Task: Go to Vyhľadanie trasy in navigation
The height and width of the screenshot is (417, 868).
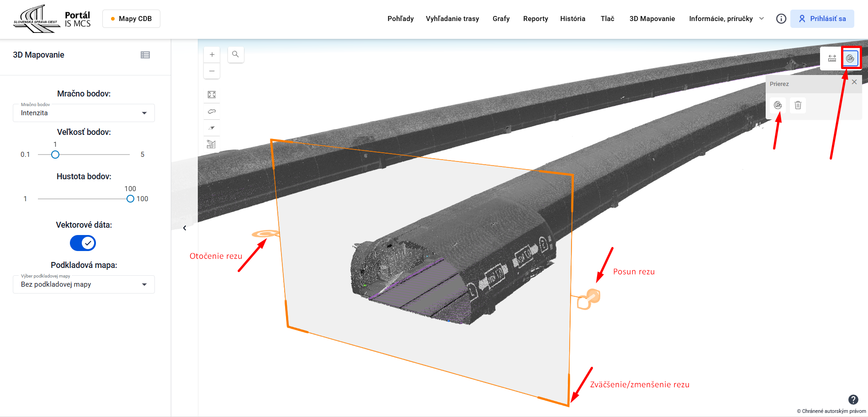Action: pos(452,19)
